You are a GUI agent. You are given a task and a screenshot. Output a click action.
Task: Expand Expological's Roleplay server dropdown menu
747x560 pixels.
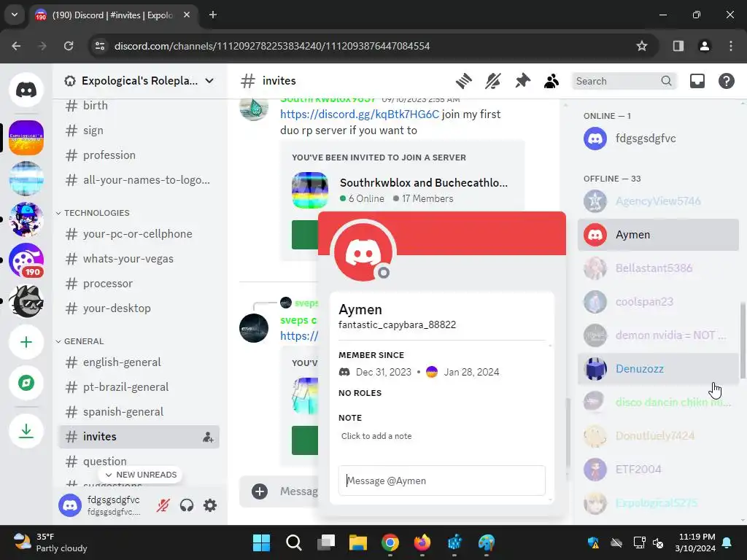pyautogui.click(x=209, y=81)
